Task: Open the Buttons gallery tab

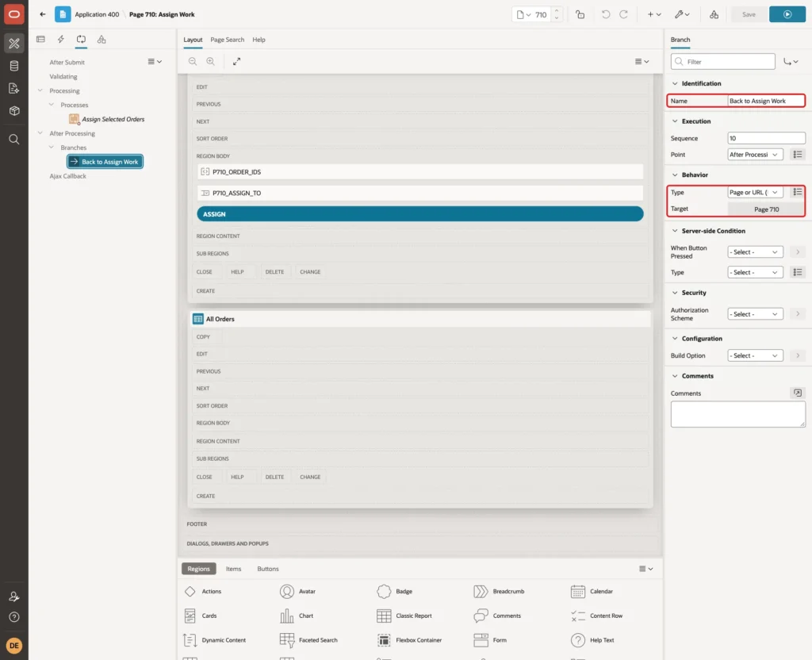Action: point(268,569)
